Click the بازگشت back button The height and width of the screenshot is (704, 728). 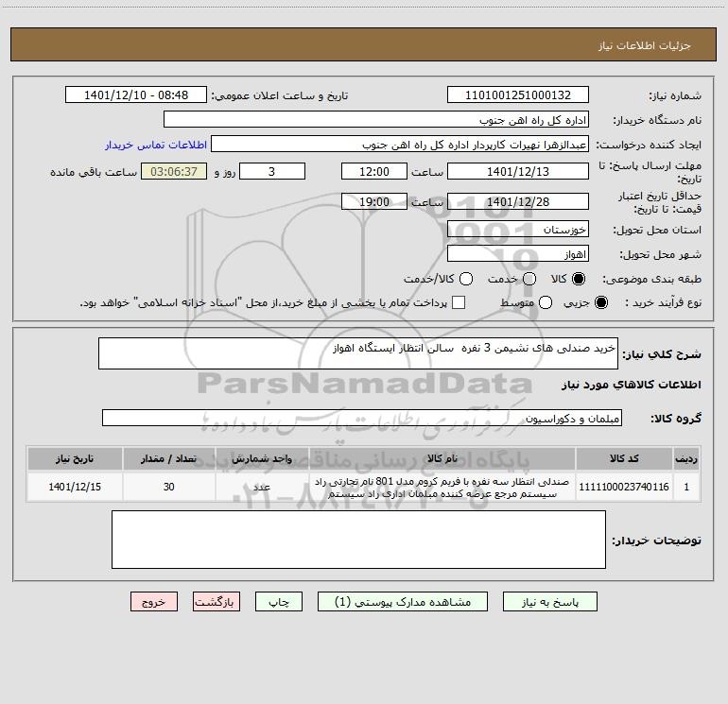pos(217,602)
